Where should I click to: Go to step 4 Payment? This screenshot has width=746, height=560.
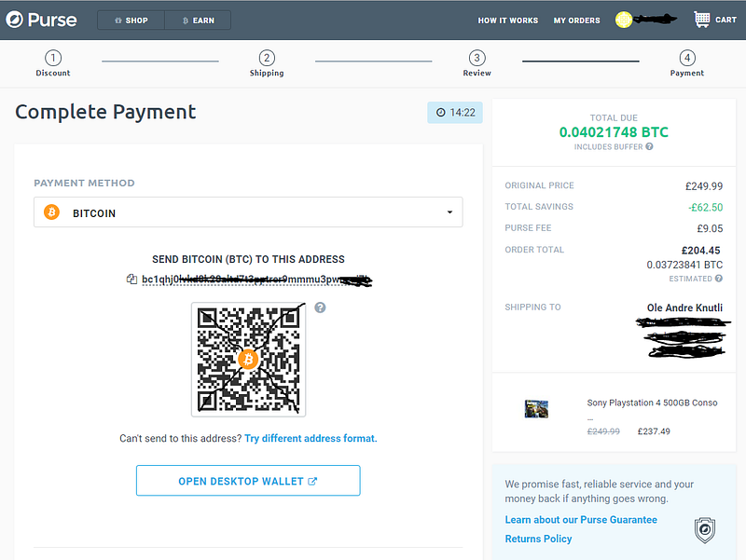[687, 63]
